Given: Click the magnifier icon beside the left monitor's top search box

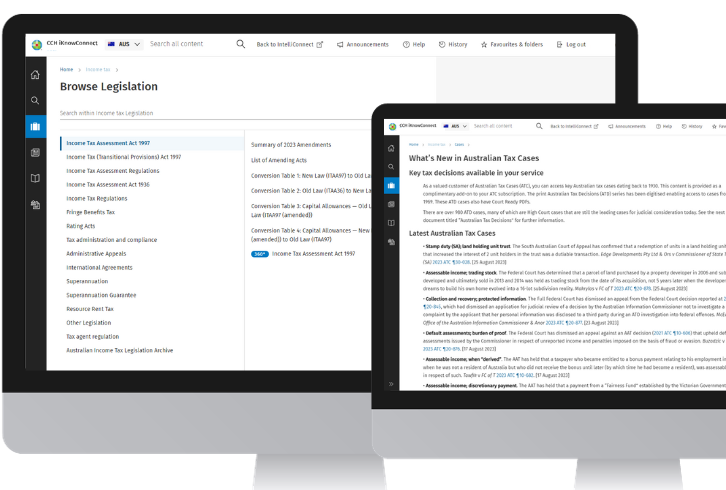Looking at the screenshot, I should (240, 44).
